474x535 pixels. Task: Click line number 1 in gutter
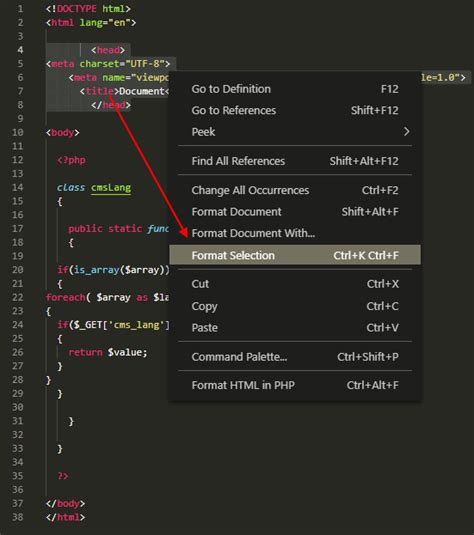(x=20, y=9)
